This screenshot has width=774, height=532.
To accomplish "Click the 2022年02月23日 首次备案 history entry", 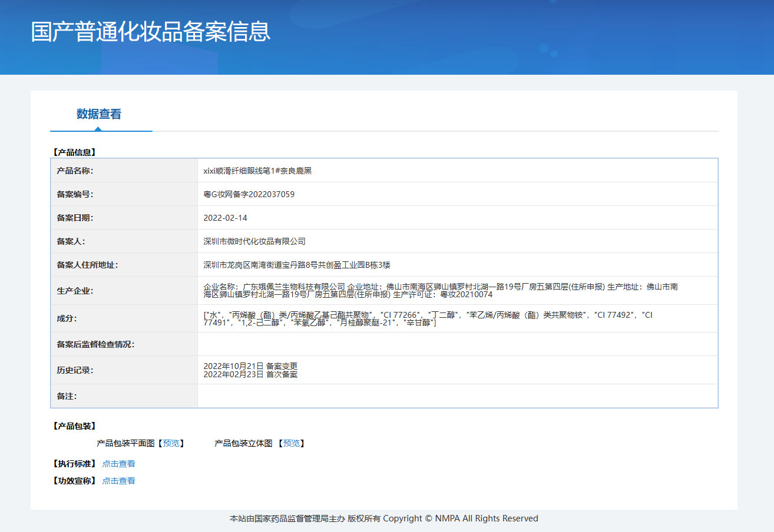I will point(250,374).
